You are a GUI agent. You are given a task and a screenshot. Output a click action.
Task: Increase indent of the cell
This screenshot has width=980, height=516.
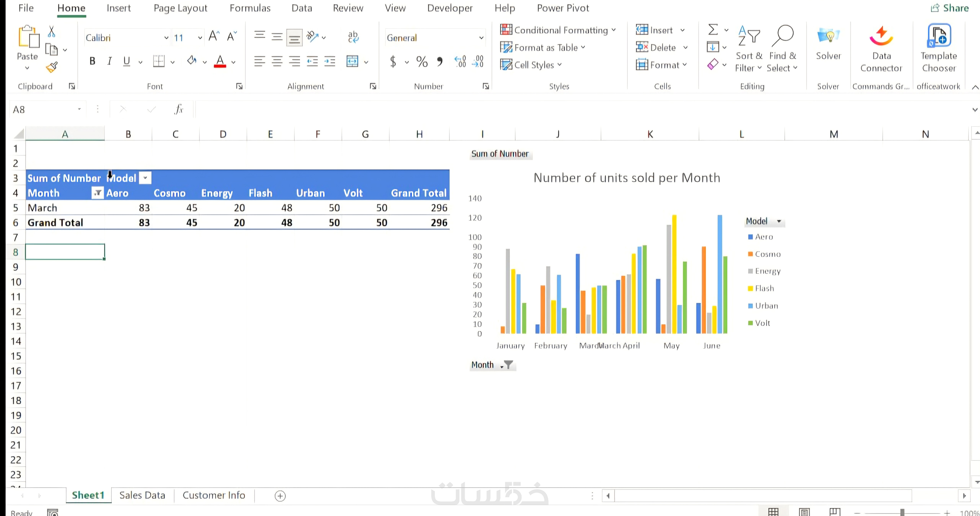[x=329, y=61]
